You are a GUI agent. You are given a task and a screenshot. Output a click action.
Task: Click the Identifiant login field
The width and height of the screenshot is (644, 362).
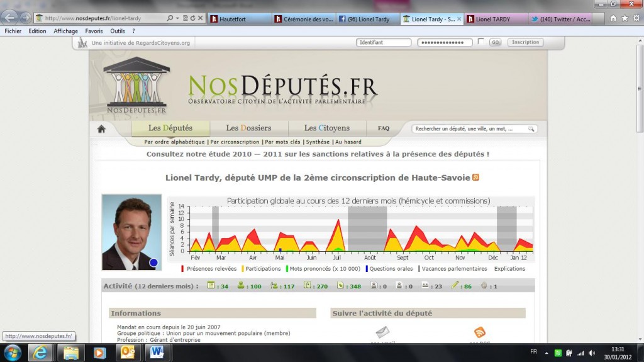coord(383,42)
